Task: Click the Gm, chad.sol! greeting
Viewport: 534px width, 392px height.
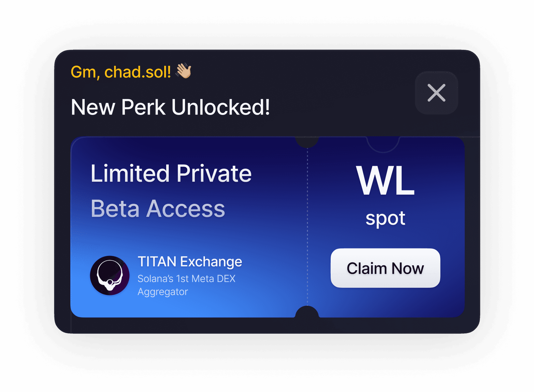Action: point(121,72)
